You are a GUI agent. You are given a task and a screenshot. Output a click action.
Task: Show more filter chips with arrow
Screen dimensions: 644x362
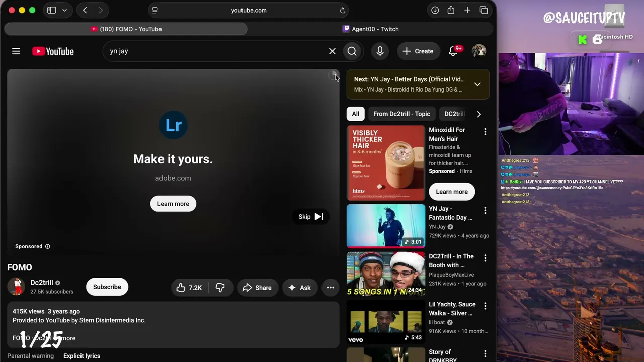tap(479, 114)
